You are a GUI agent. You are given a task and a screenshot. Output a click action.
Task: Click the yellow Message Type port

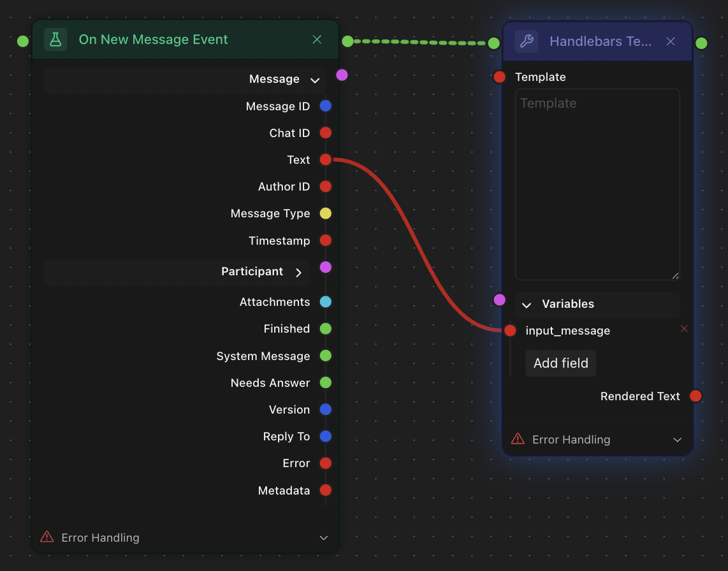326,213
